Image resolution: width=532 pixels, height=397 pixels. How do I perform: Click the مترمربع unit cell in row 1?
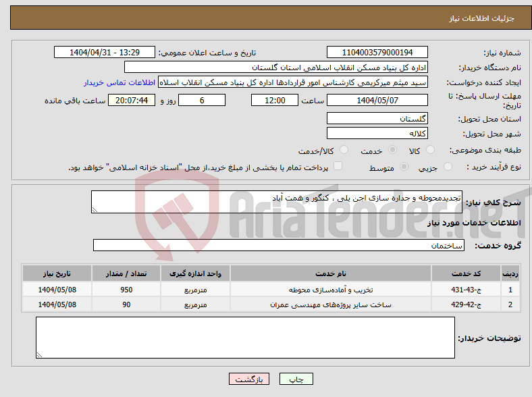pyautogui.click(x=195, y=290)
